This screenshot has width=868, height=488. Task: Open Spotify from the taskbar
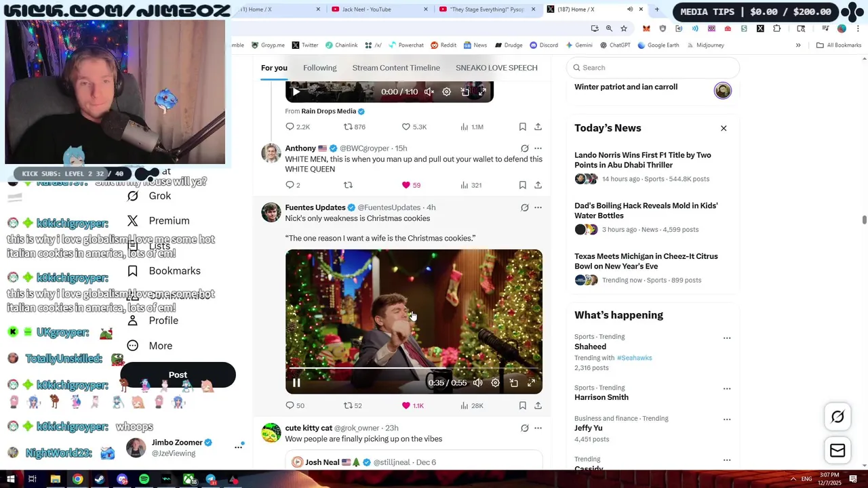(x=144, y=479)
